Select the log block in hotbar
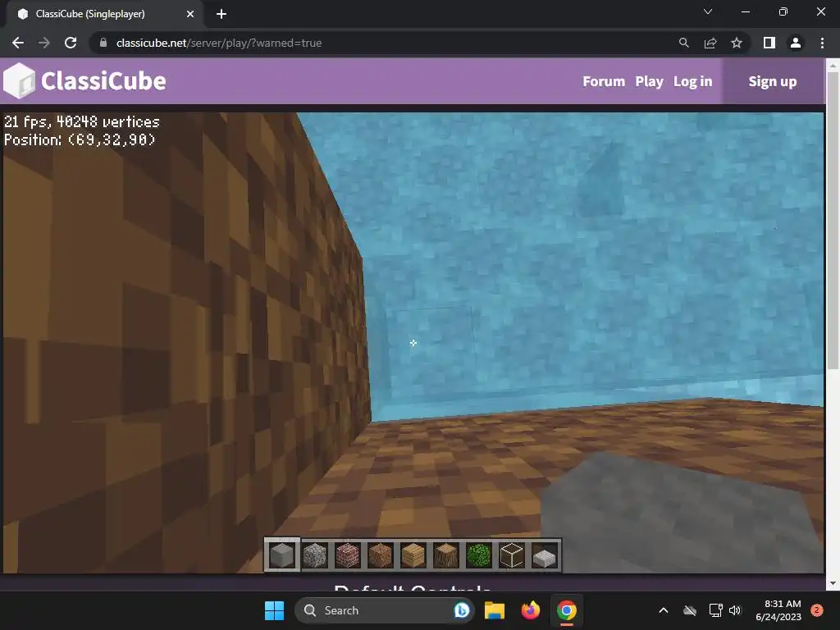 (445, 555)
